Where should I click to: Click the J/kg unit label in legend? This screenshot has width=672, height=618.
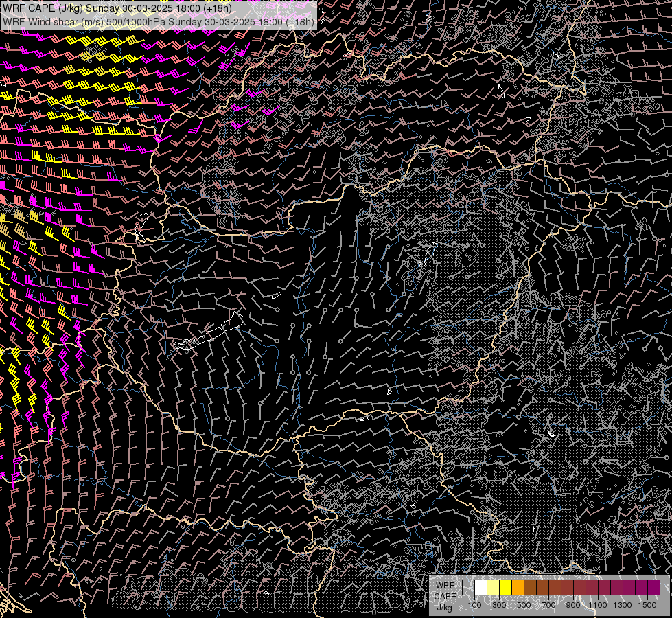445,608
